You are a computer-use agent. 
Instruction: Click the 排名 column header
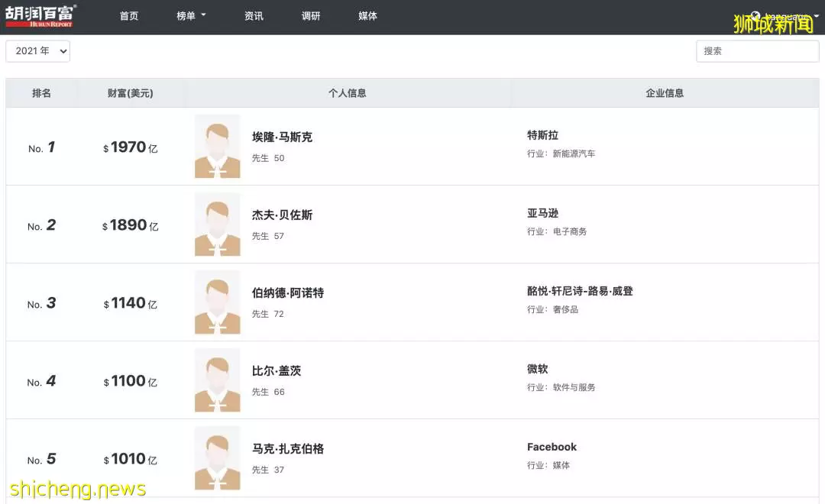pyautogui.click(x=41, y=93)
